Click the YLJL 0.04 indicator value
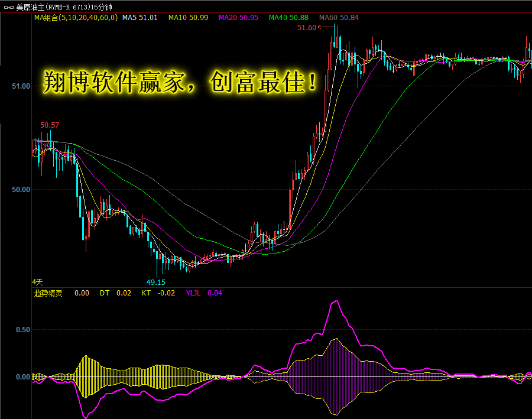 tap(204, 293)
